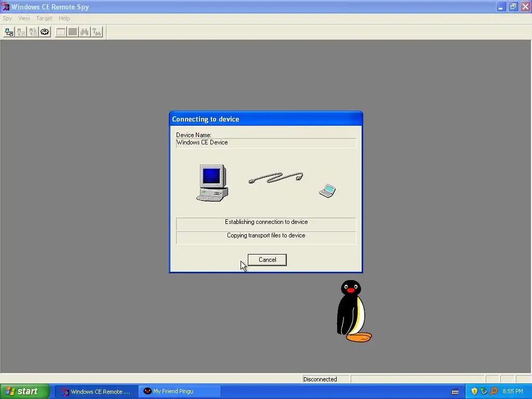Restore down the Remote Spy window
Image resolution: width=532 pixels, height=399 pixels.
513,6
